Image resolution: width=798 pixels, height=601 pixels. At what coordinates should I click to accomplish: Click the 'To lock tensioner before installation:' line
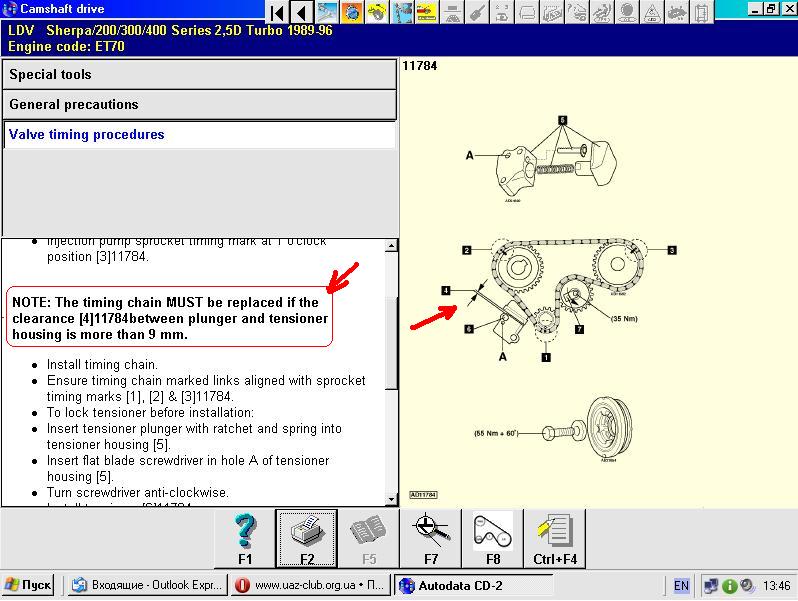tap(150, 412)
